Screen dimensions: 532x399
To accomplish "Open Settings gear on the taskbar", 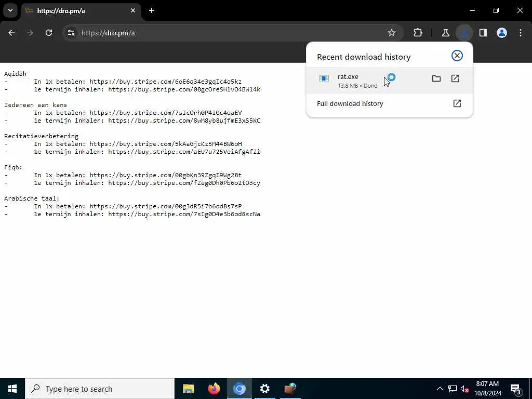I will pyautogui.click(x=264, y=389).
